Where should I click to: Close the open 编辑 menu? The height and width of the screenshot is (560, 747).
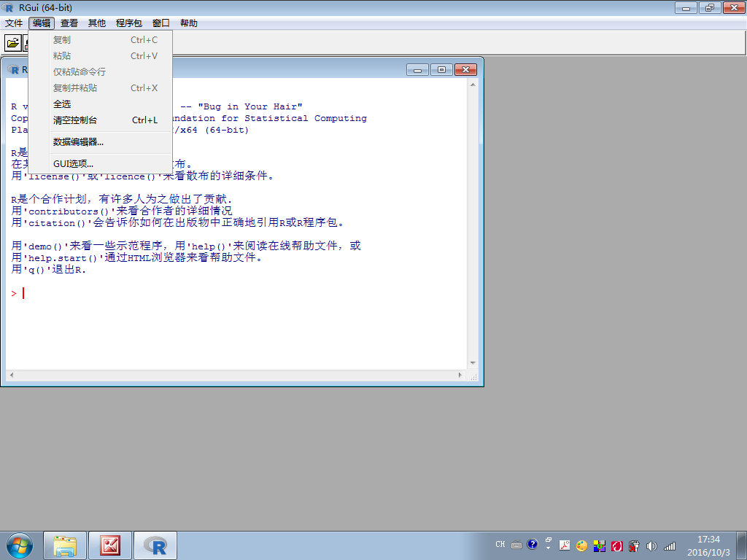[x=42, y=23]
